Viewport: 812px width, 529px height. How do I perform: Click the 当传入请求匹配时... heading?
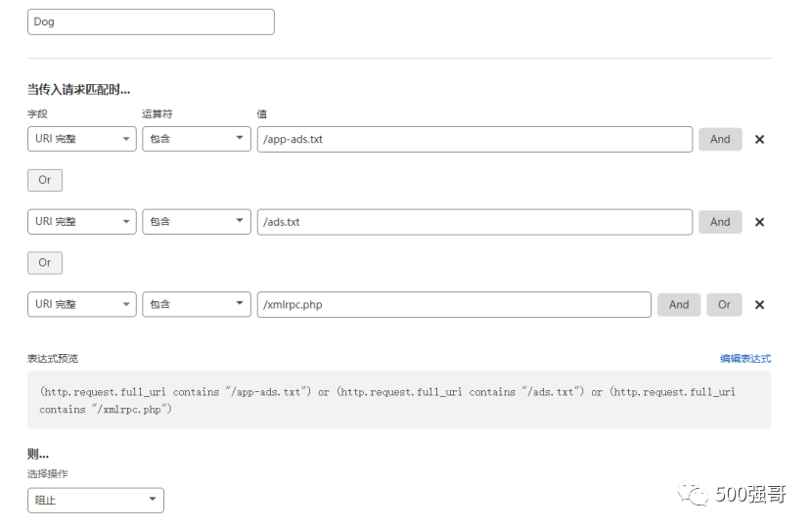78,90
